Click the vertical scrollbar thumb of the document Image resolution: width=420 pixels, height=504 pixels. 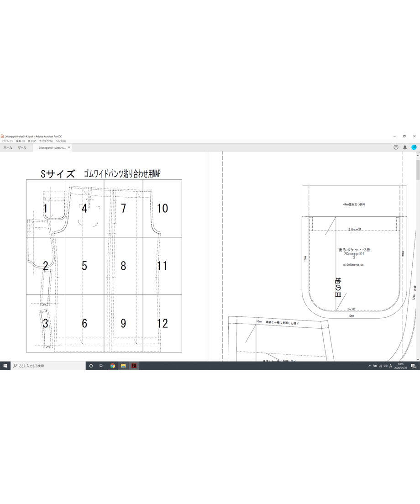(418, 170)
